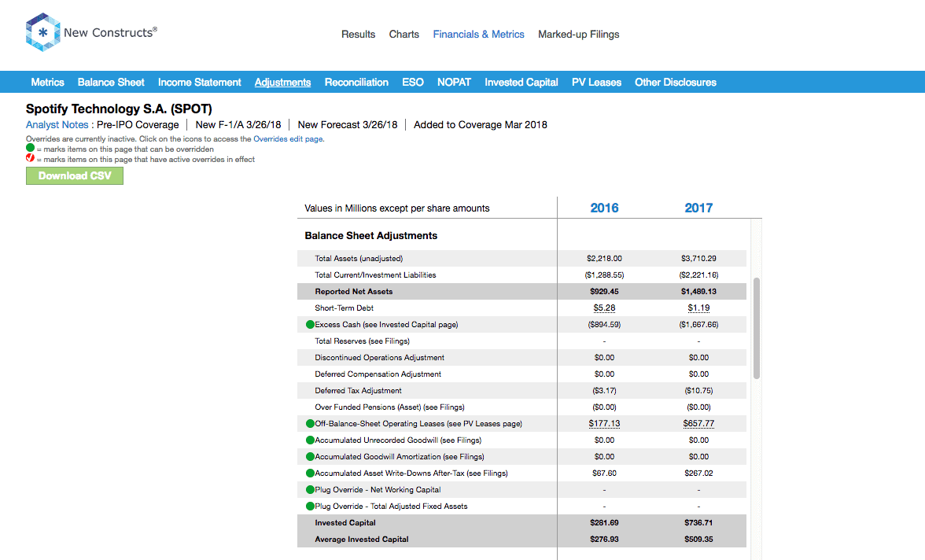Click the Download CSV button
The width and height of the screenshot is (925, 560).
point(74,176)
